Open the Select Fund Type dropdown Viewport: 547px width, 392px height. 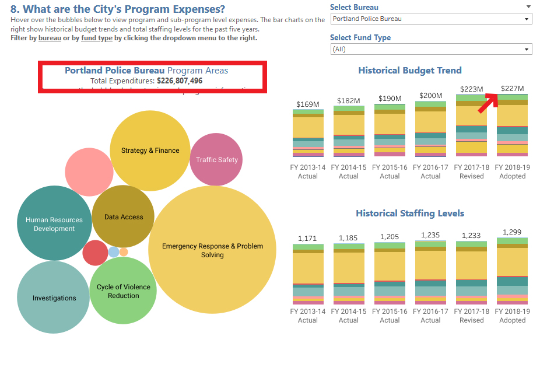pyautogui.click(x=431, y=49)
